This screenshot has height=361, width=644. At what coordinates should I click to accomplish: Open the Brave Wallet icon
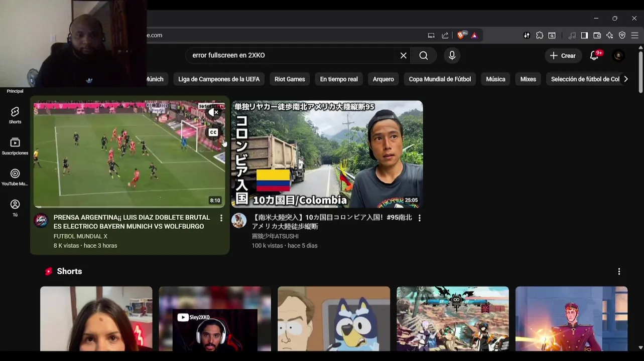[x=597, y=35]
